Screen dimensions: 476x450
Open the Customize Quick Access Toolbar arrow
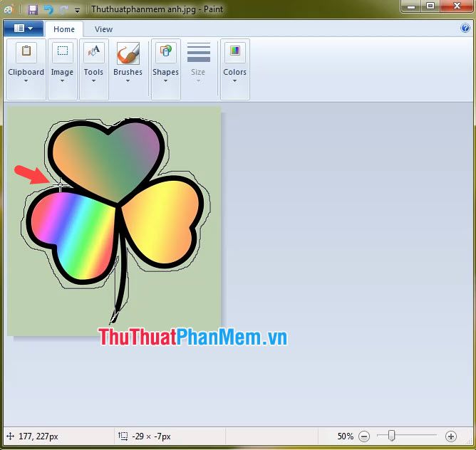[78, 11]
